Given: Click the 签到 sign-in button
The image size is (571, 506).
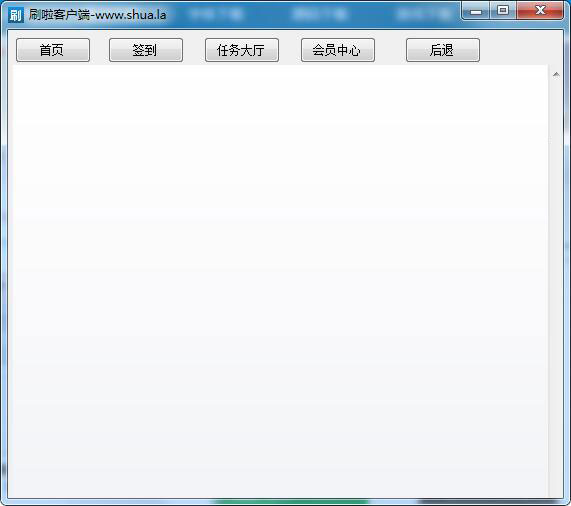Looking at the screenshot, I should pyautogui.click(x=146, y=50).
